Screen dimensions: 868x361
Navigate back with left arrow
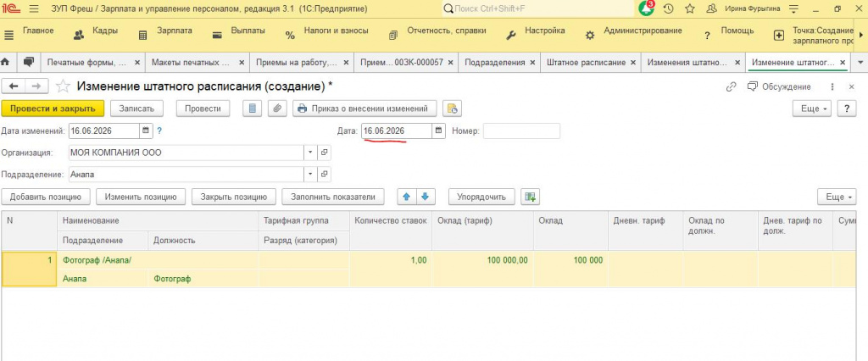pos(14,86)
